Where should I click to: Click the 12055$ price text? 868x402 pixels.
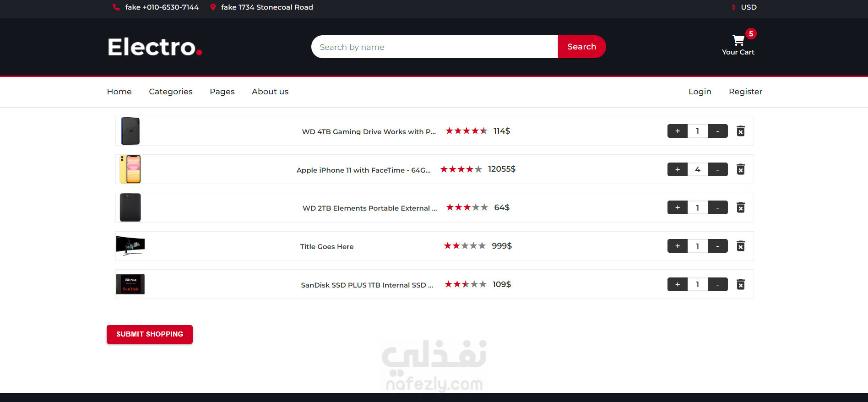pos(502,169)
